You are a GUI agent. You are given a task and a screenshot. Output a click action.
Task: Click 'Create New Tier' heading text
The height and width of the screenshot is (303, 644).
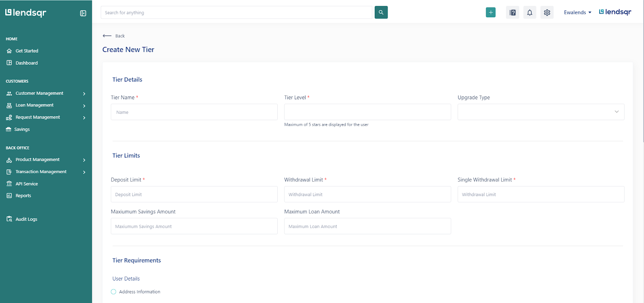tap(128, 49)
